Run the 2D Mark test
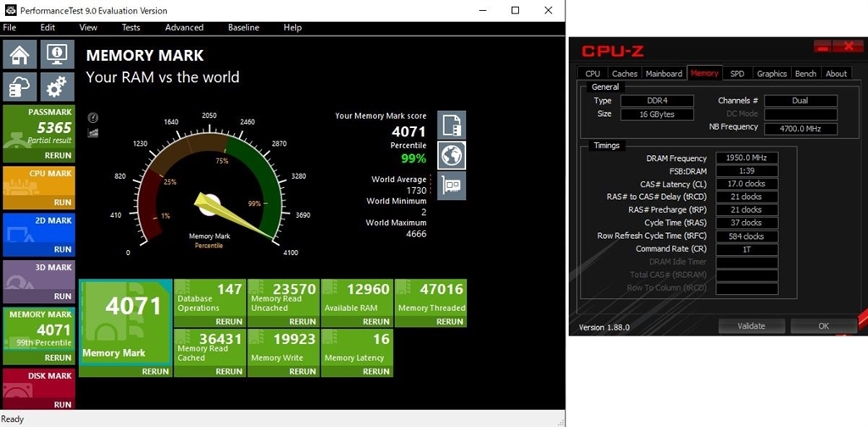Viewport: 868px width, 427px height. click(63, 249)
